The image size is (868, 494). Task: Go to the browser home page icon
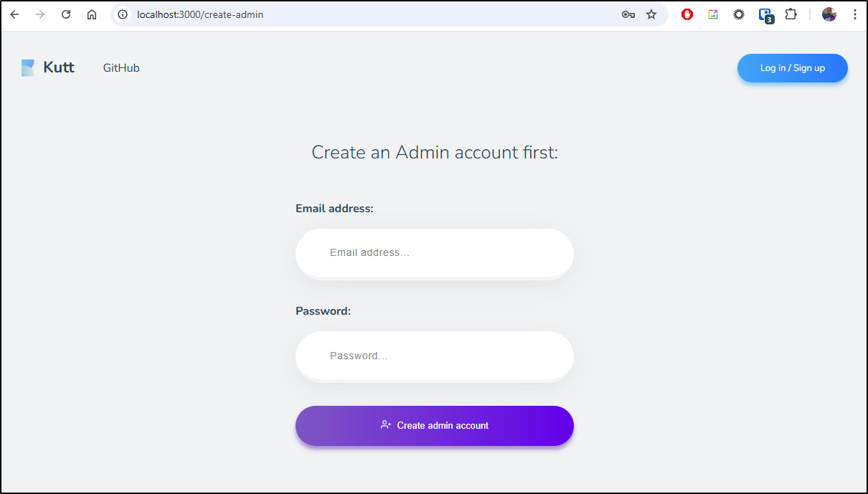tap(92, 14)
